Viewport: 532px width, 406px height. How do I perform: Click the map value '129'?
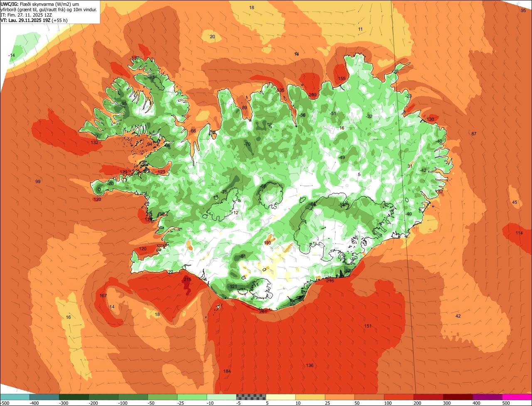(123, 172)
